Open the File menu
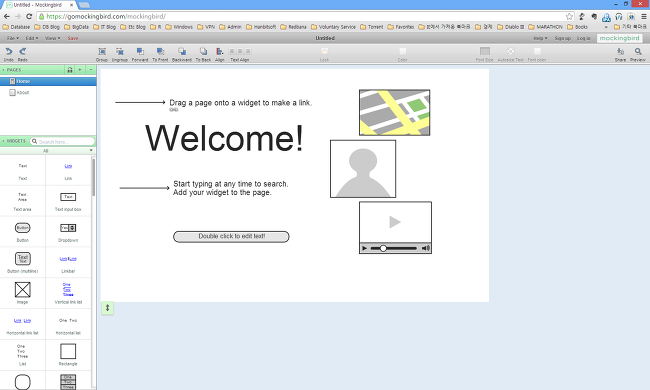Screen dimensions: 650x390 coord(12,38)
